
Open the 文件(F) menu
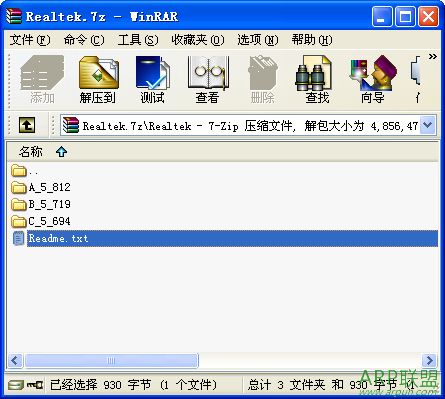tap(30, 40)
